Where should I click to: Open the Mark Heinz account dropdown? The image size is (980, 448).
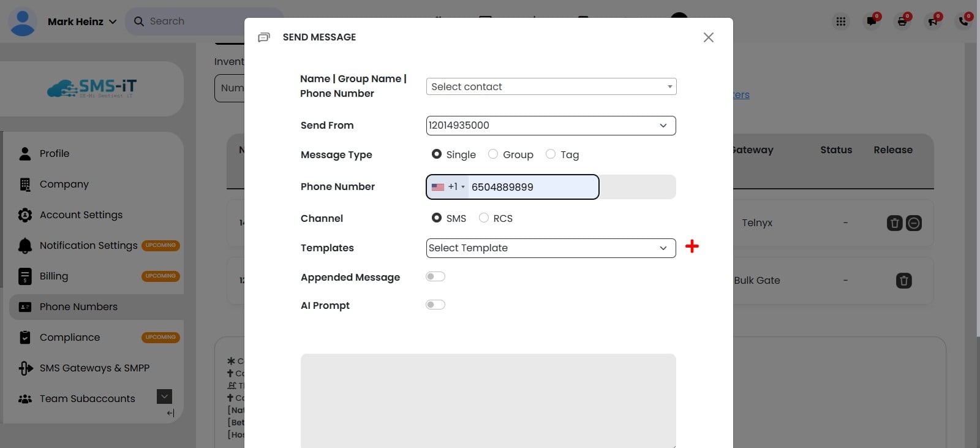pos(82,21)
